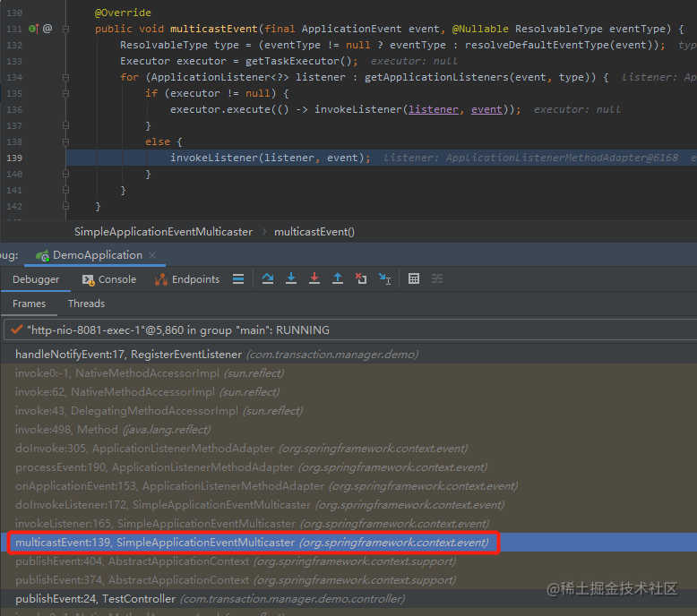Image resolution: width=697 pixels, height=616 pixels.
Task: Click SimpleApplicationEventMulticaster in the breadcrumb
Action: [x=163, y=232]
